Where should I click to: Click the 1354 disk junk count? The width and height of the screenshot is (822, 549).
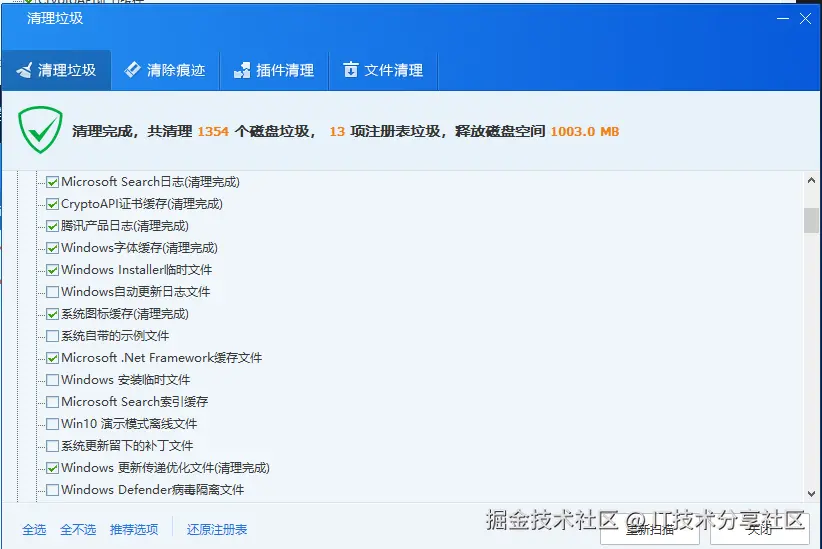[213, 132]
